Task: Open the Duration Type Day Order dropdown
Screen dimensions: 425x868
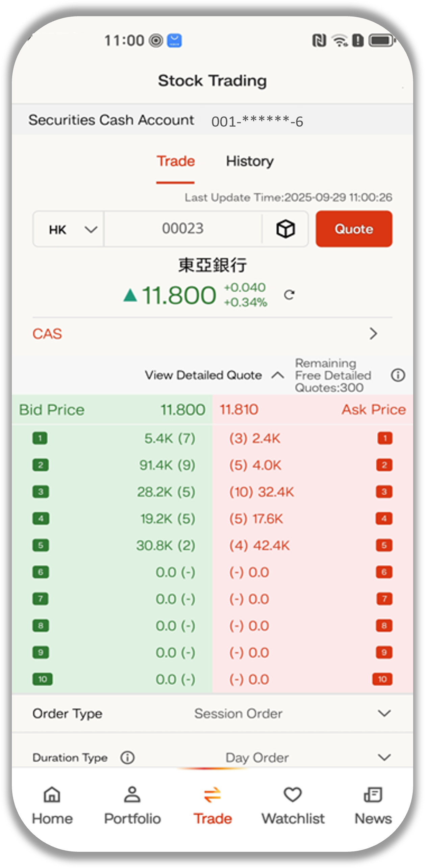Action: [384, 757]
